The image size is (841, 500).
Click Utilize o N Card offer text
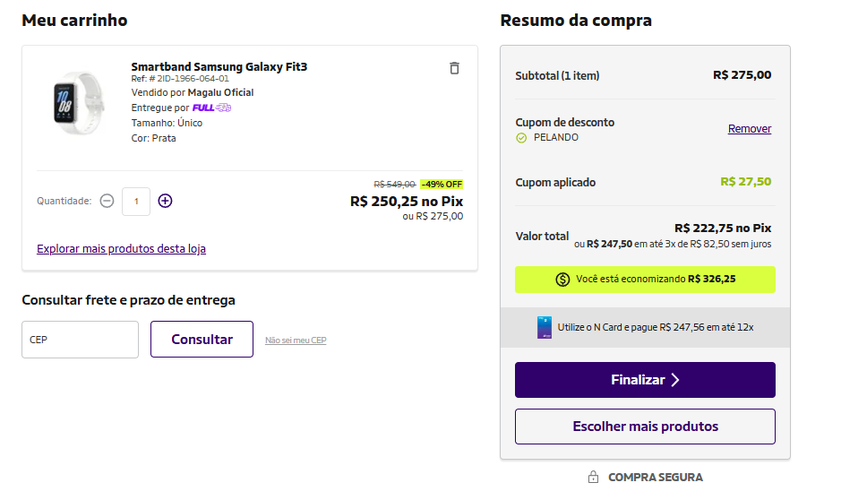pos(655,327)
